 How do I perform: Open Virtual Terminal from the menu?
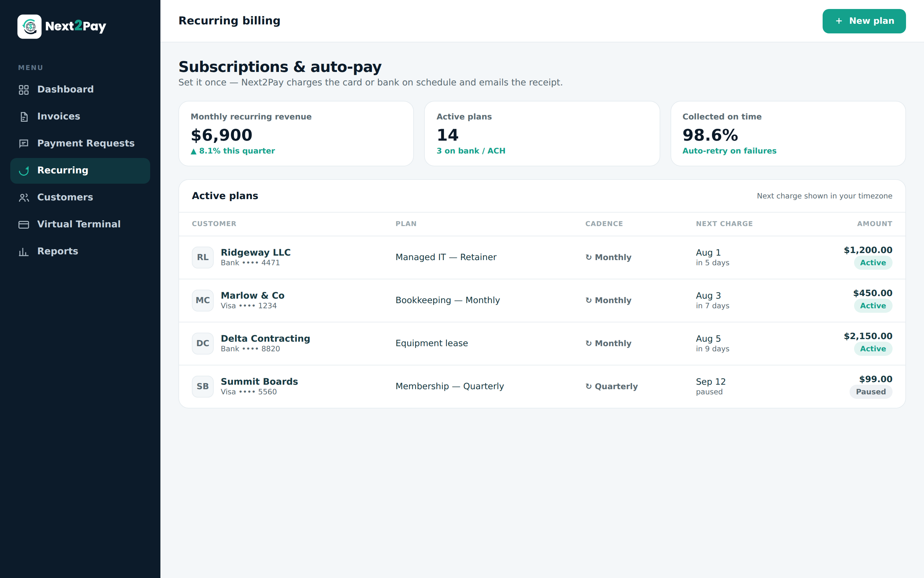click(80, 224)
